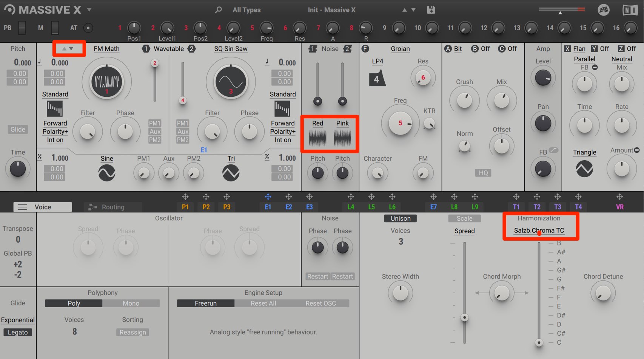
Task: Open the Groian filter type menu
Action: click(400, 49)
